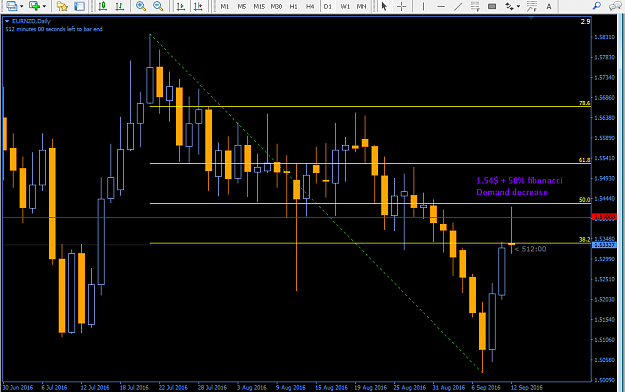This screenshot has width=625, height=392.
Task: Select the 'Demand decrease' text label
Action: 512,192
